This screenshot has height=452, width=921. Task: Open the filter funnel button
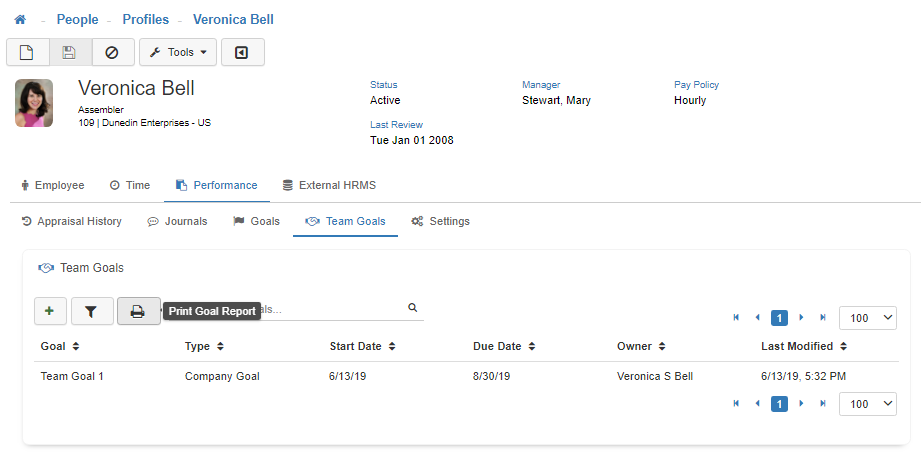[x=92, y=312]
